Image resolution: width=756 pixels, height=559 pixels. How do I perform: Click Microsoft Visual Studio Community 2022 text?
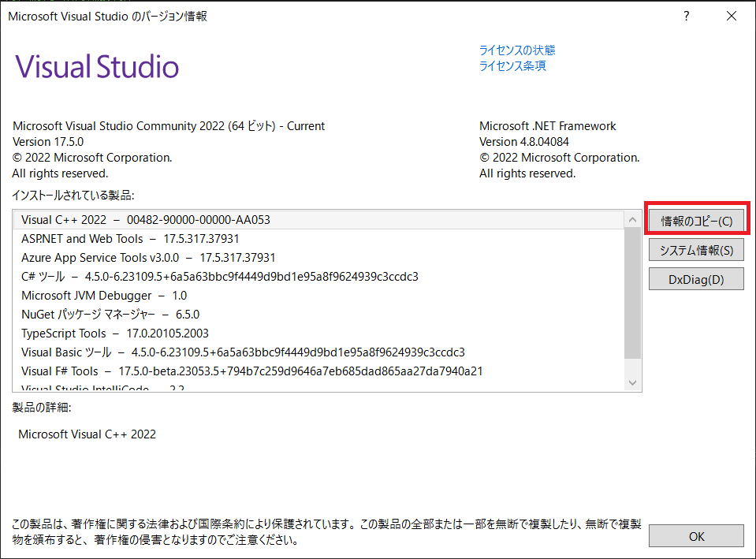coord(168,126)
